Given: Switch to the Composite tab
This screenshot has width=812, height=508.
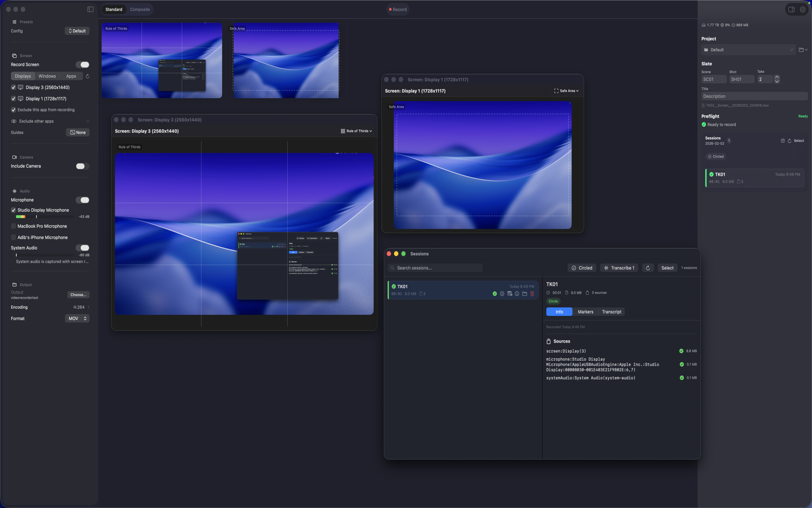Looking at the screenshot, I should 140,9.
